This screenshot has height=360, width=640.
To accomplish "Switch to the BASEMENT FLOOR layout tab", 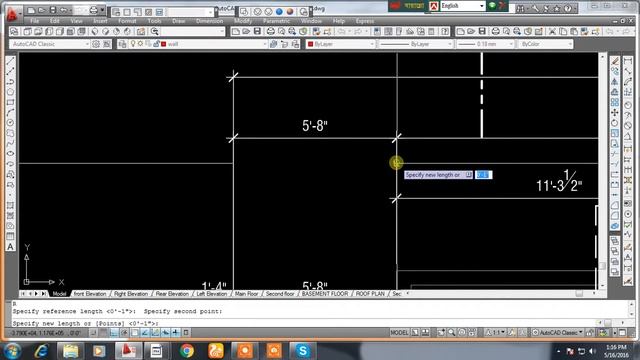I will (325, 294).
